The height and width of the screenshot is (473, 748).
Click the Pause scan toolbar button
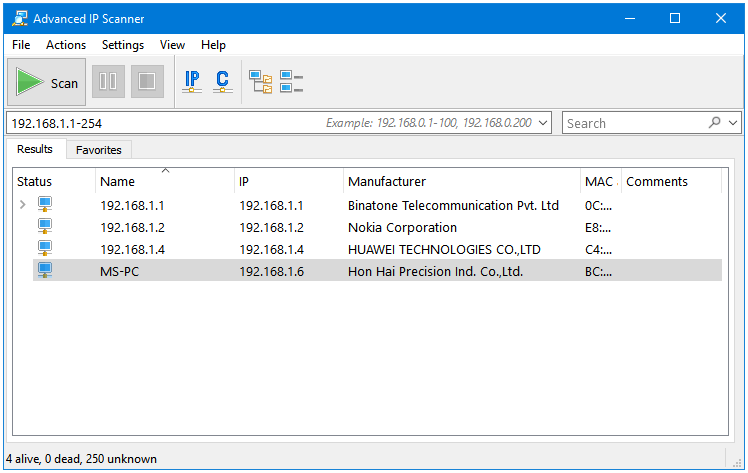pyautogui.click(x=108, y=82)
